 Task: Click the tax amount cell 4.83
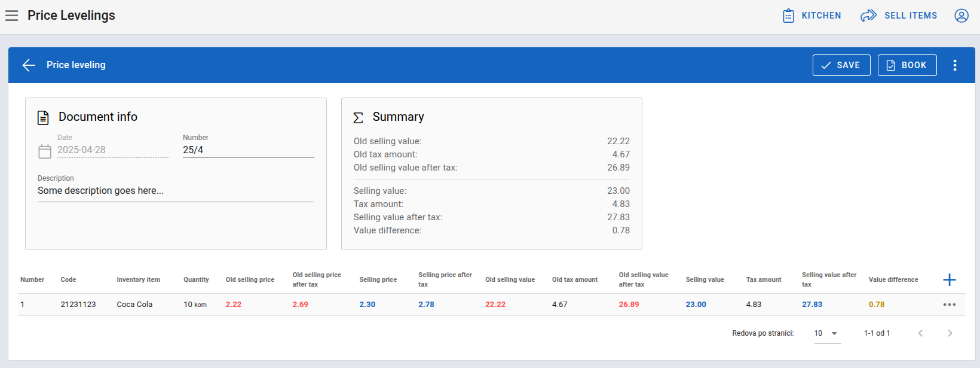click(x=754, y=305)
